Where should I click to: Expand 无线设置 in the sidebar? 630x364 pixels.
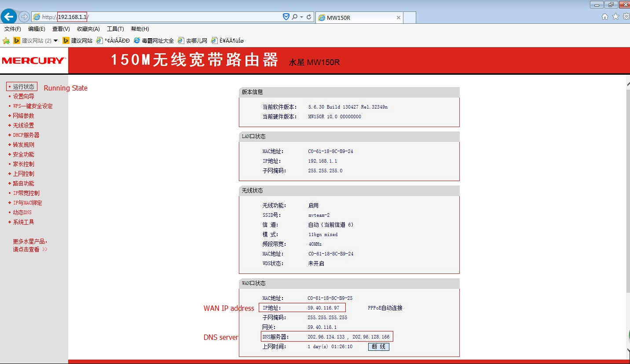pyautogui.click(x=23, y=125)
